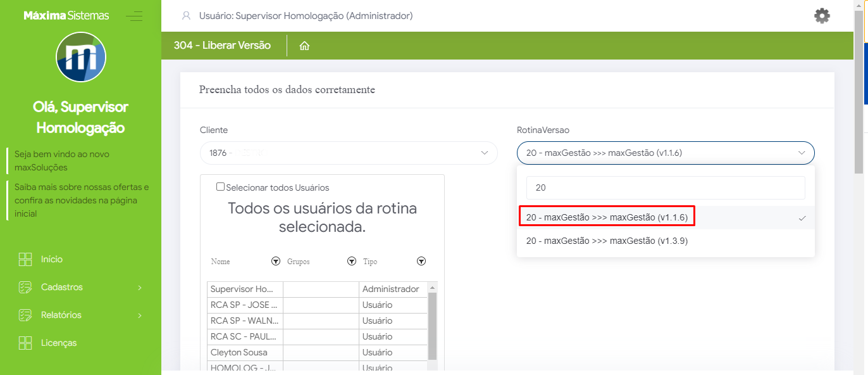Click the user icon beside Usuário label
Screen dimensions: 868x375
click(x=186, y=16)
